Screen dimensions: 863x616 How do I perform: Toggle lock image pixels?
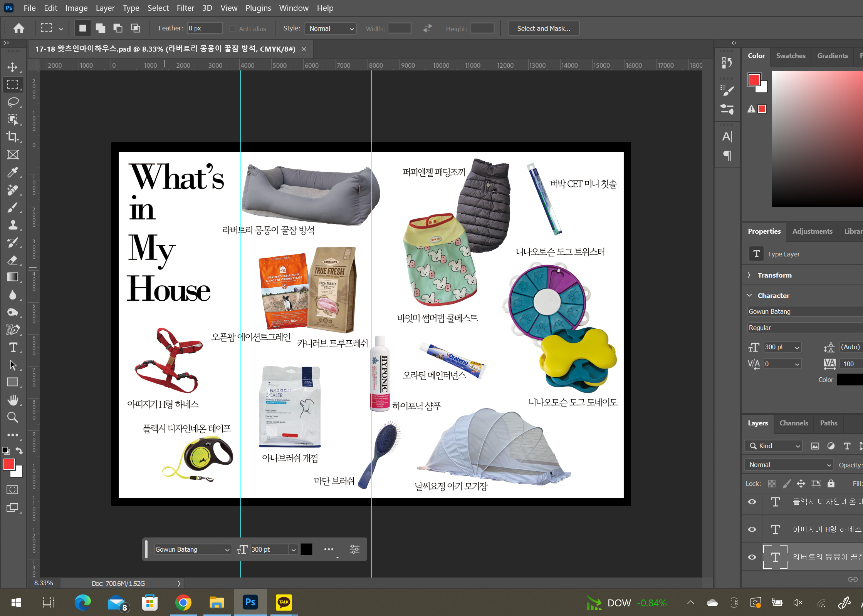click(x=787, y=484)
